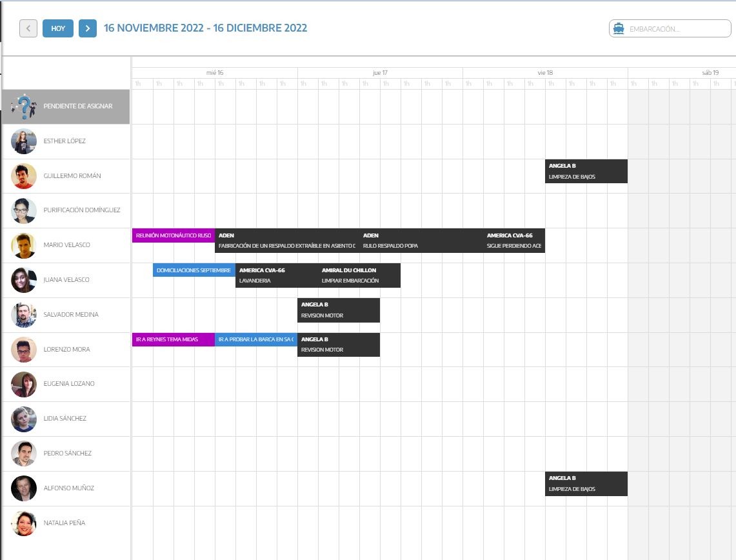Image resolution: width=736 pixels, height=560 pixels.
Task: Click Amiral du Chillon Limpiar Embarcación task
Action: (x=359, y=275)
